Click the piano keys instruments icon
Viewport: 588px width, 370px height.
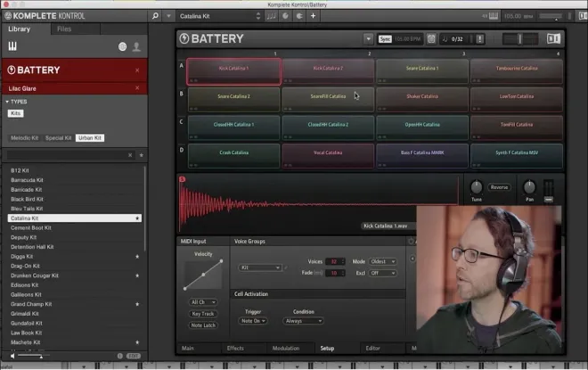[12, 46]
